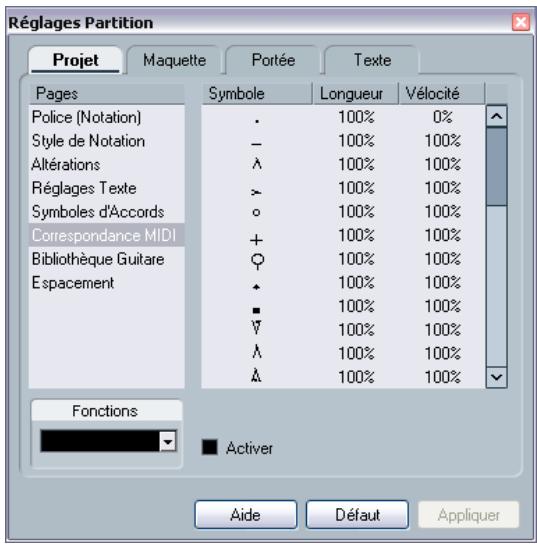The height and width of the screenshot is (546, 537).
Task: Select Correspondance MIDI page
Action: point(107,235)
